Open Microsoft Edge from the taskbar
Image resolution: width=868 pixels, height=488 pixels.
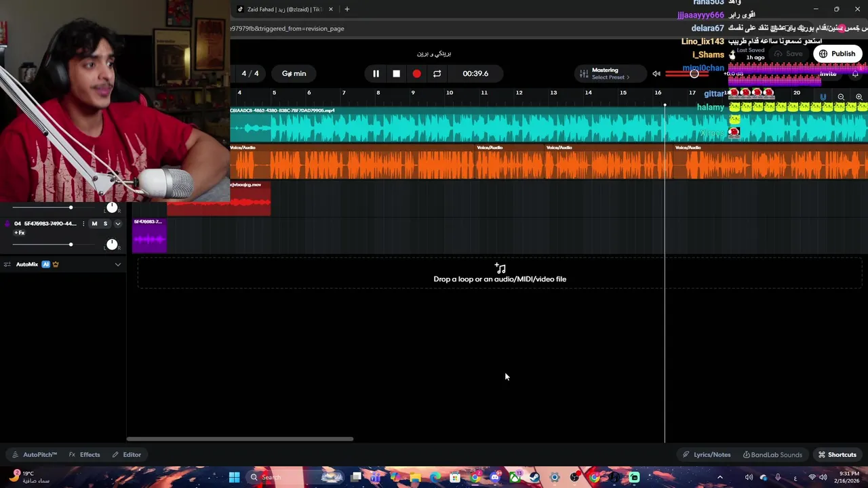click(435, 477)
